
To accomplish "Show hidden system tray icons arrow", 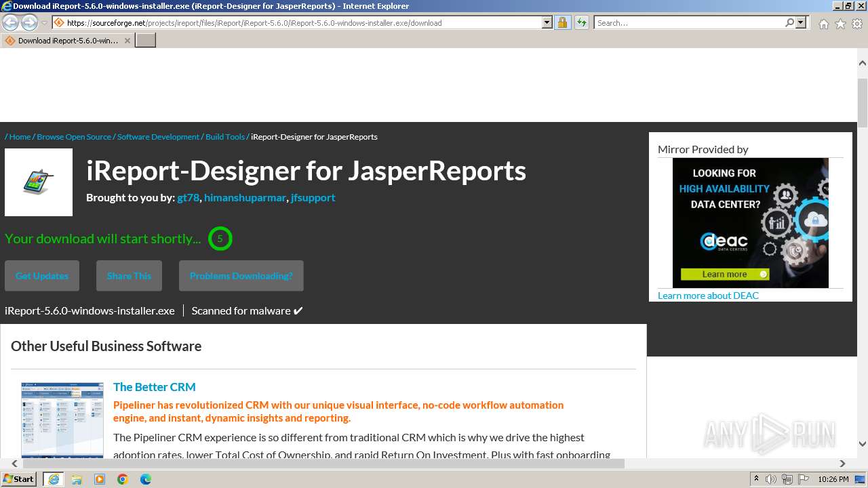I will coord(756,479).
